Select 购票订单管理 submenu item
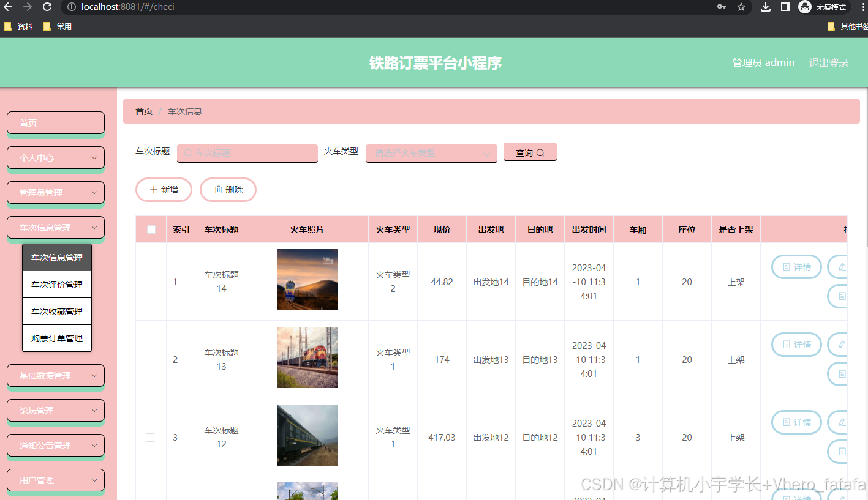 point(57,338)
